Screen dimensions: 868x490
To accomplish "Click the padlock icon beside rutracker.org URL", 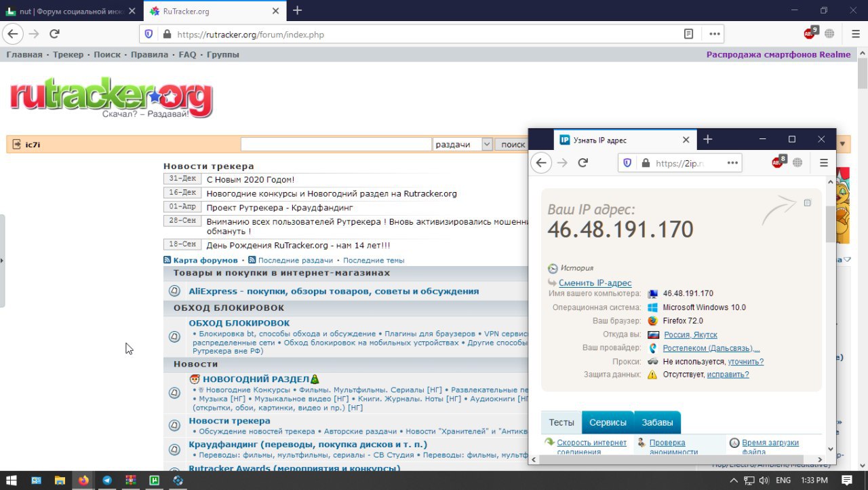I will (x=167, y=34).
